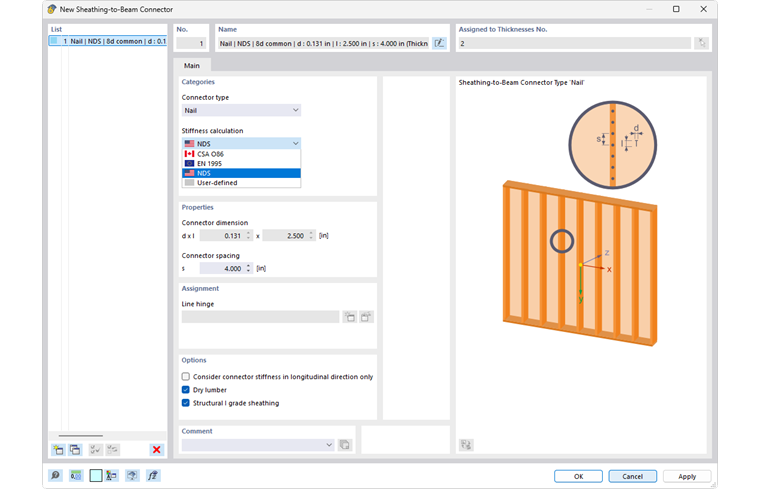Screen dimensions: 760x489
Task: Collapse the Stiffness calculation NDS dropdown
Action: click(x=241, y=143)
